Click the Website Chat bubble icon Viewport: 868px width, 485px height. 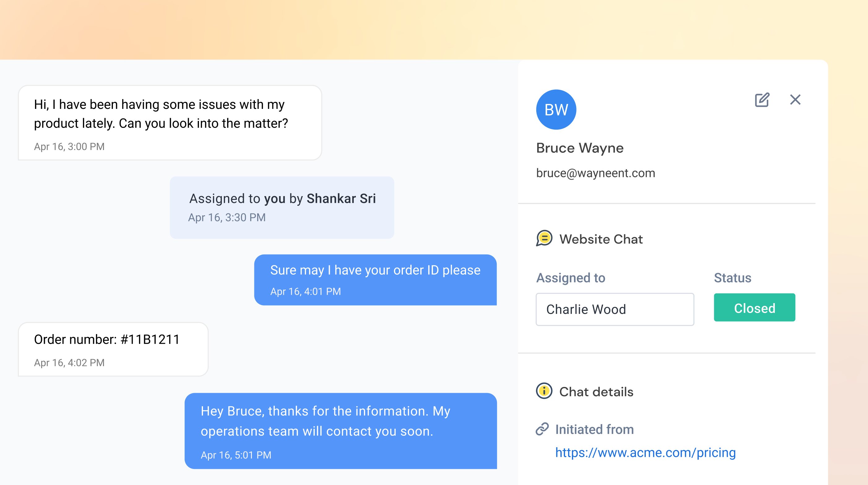[x=544, y=238]
